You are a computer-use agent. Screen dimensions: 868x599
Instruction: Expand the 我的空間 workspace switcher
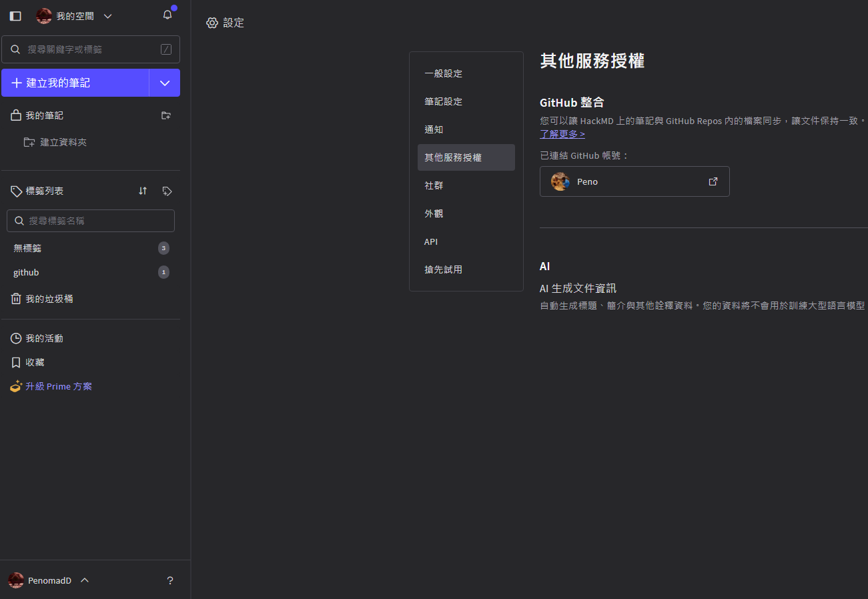click(108, 16)
